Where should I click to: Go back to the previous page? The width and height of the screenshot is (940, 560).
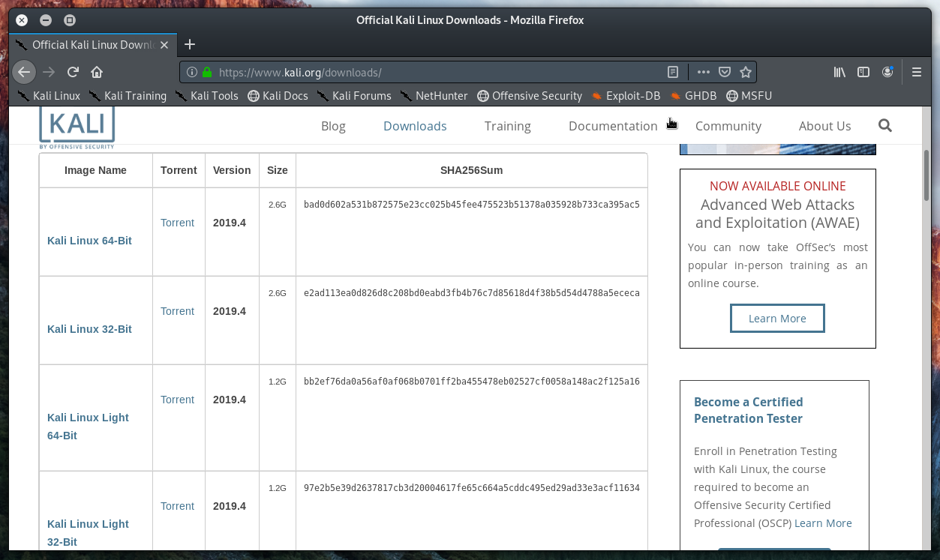(x=24, y=72)
